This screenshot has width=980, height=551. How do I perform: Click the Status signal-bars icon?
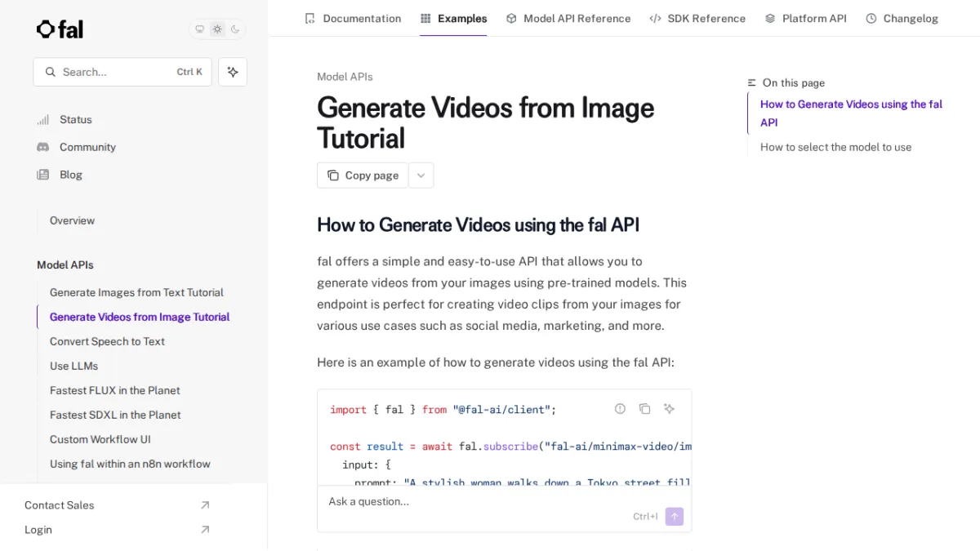43,119
